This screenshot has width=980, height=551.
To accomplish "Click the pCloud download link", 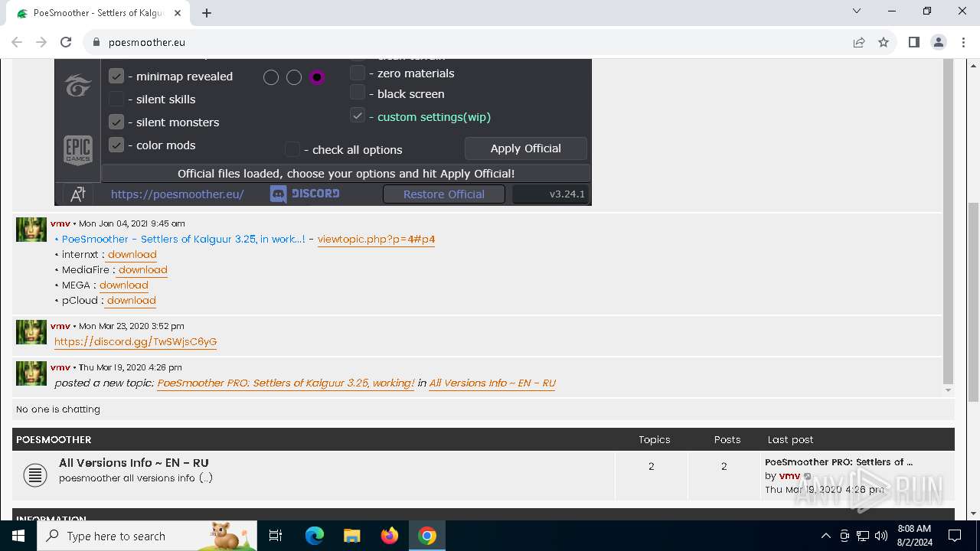I will click(131, 300).
